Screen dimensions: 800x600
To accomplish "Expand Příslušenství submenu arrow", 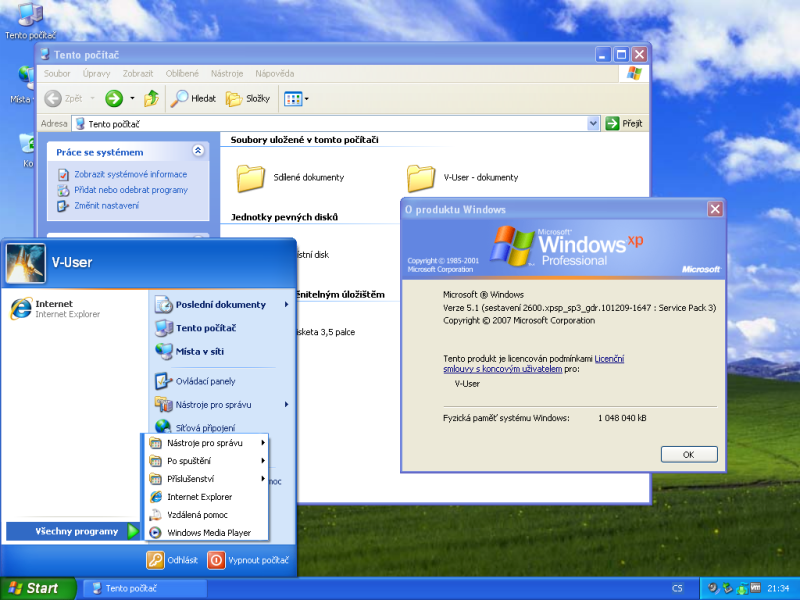I will coord(263,479).
